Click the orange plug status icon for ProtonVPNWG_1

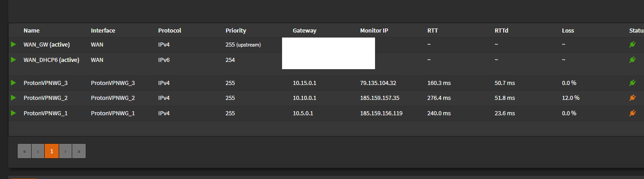point(632,113)
